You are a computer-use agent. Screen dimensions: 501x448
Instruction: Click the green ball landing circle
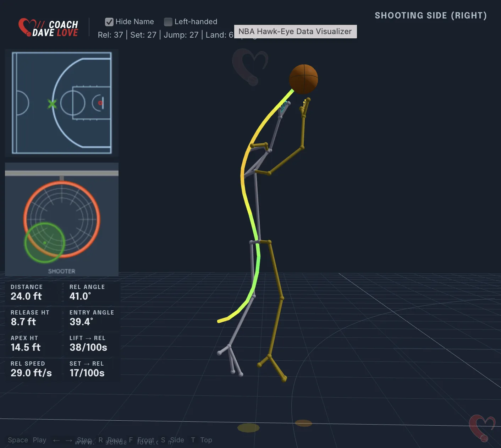point(45,243)
